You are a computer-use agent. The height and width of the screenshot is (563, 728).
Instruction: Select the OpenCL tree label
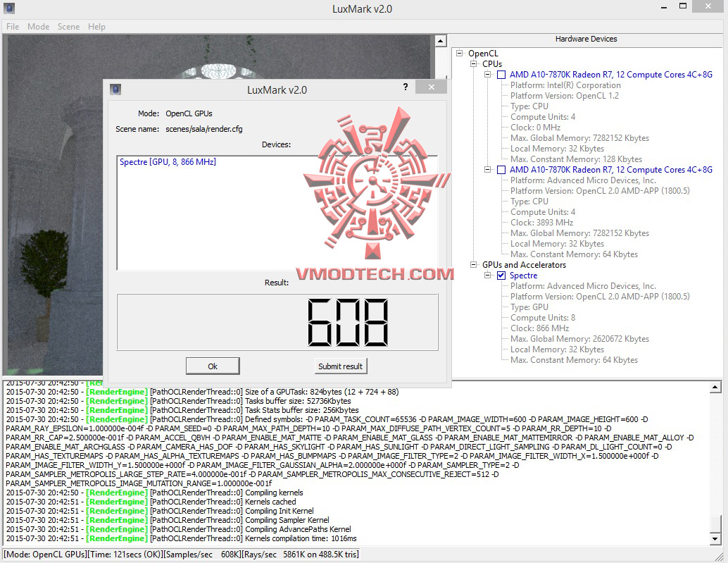[483, 54]
